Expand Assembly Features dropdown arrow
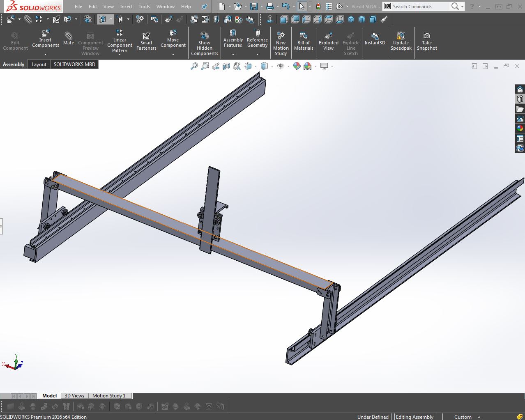 pos(233,54)
